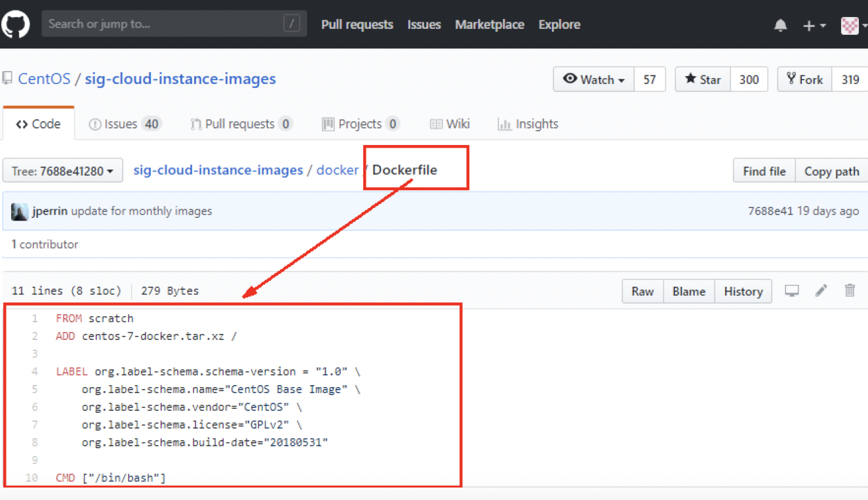The height and width of the screenshot is (500, 868).
Task: Switch to the Projects tab
Action: (361, 124)
